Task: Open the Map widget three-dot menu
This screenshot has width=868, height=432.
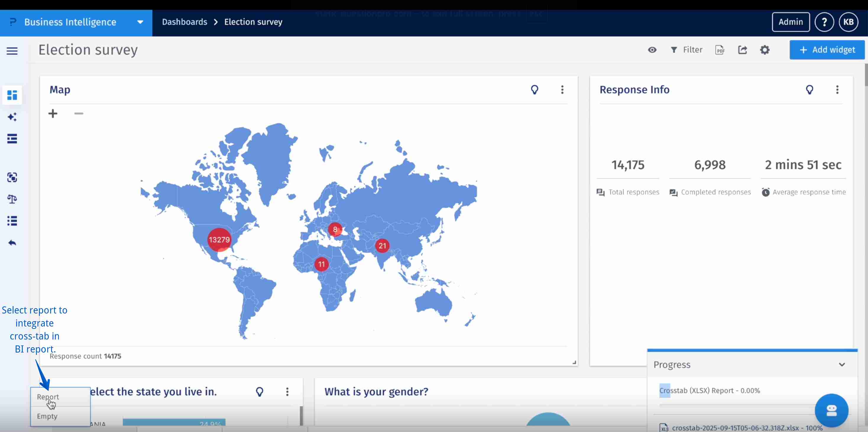Action: point(562,90)
